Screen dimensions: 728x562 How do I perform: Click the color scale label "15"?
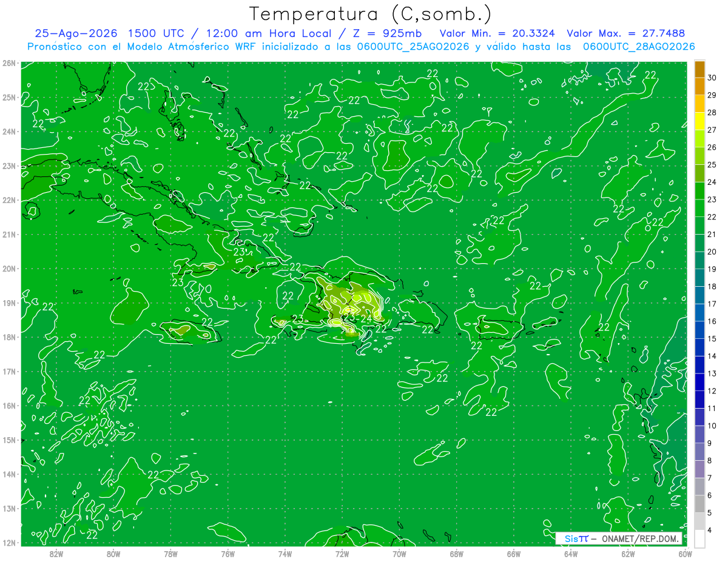coord(712,339)
